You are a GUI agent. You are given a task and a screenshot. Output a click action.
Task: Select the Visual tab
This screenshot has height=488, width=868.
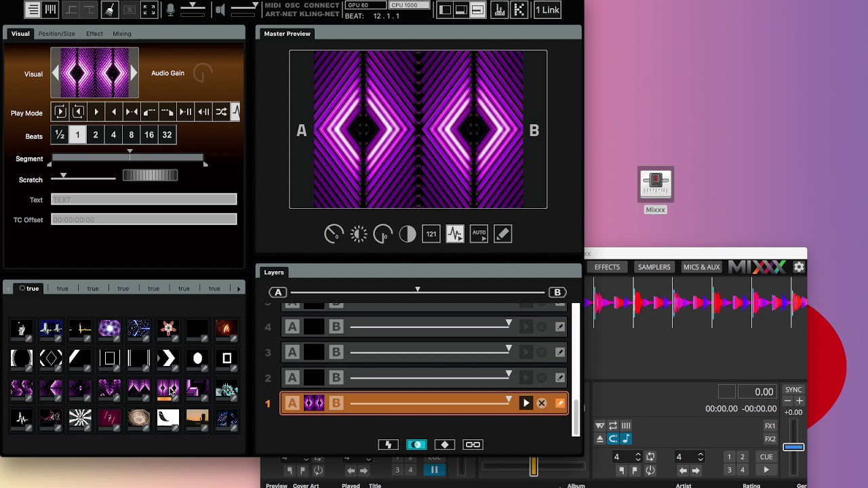point(20,33)
